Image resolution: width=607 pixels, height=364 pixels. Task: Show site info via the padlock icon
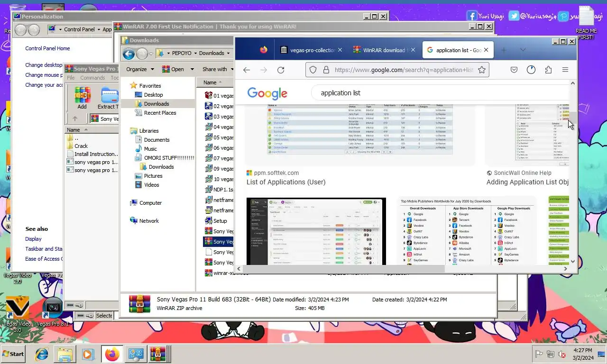coord(326,70)
